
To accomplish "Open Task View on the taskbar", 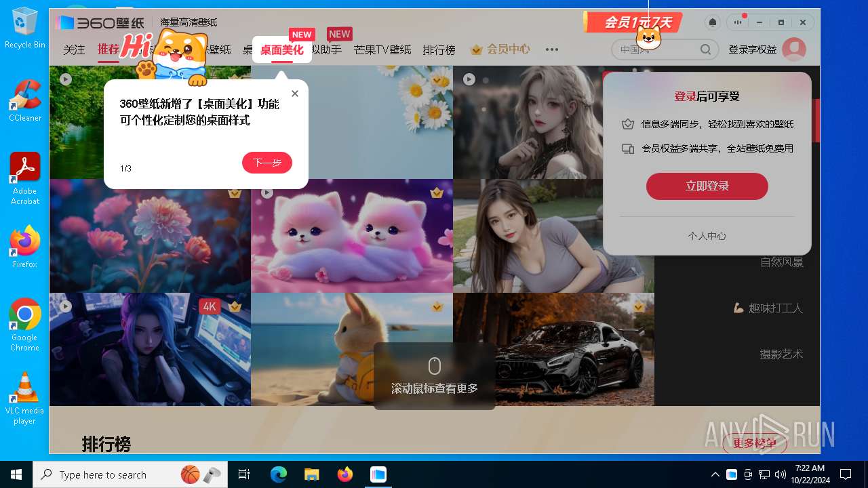I will (244, 474).
